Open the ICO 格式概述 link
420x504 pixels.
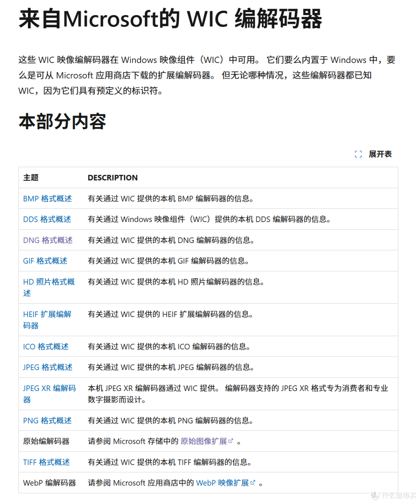click(x=46, y=346)
